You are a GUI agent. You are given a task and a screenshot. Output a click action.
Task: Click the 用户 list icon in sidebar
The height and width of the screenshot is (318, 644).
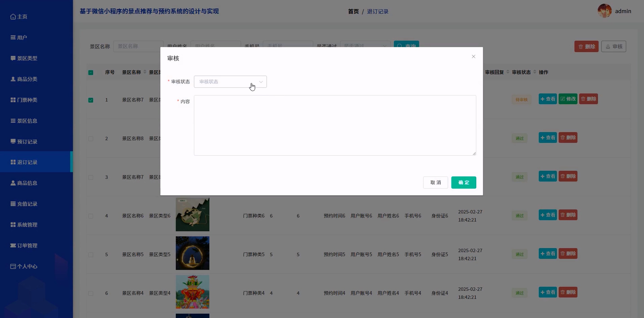pos(13,38)
